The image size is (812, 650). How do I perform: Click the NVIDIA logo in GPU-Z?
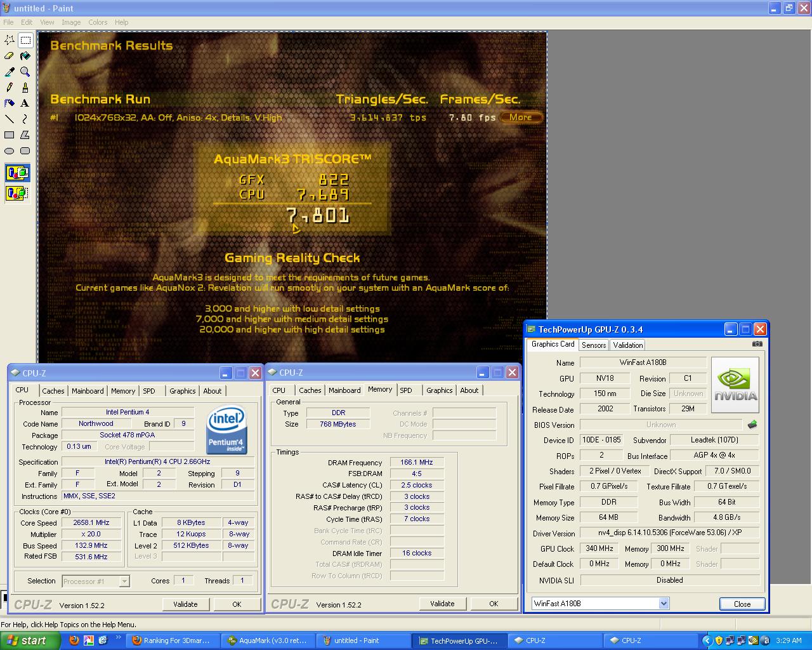coord(735,384)
